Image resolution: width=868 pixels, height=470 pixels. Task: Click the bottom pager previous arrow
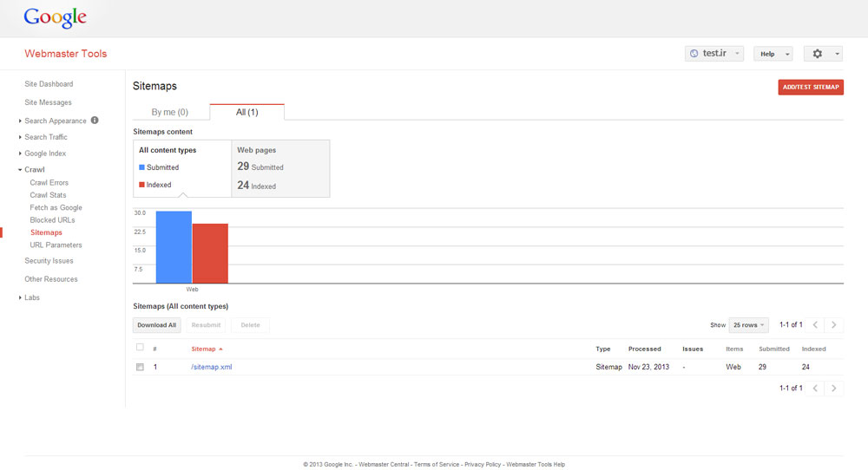(815, 388)
